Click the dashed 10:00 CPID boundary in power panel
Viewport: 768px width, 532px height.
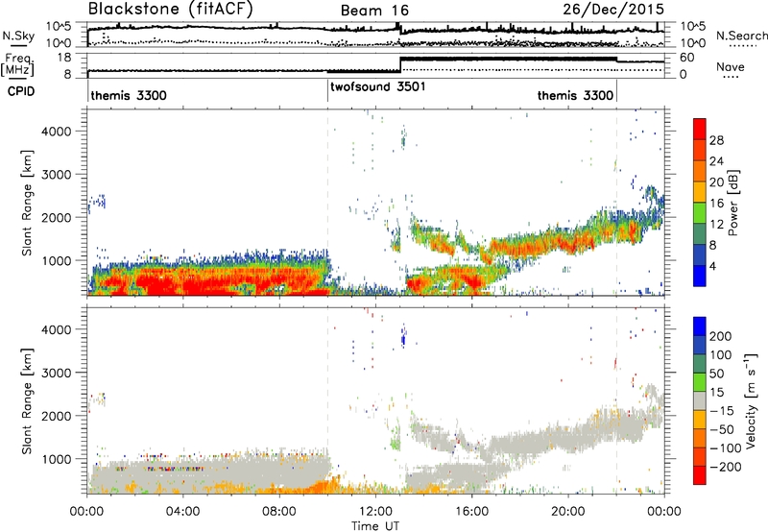pos(327,203)
